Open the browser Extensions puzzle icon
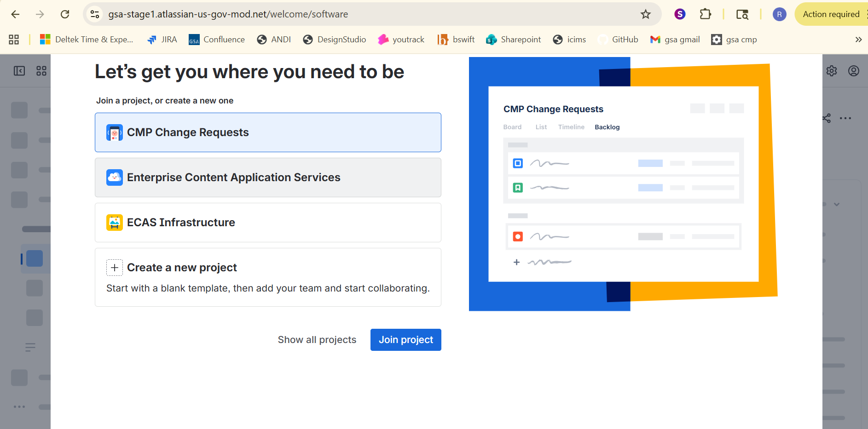 pos(705,14)
